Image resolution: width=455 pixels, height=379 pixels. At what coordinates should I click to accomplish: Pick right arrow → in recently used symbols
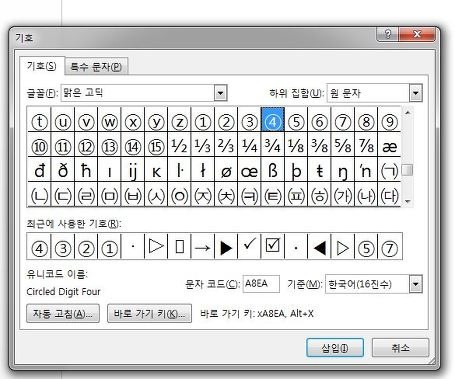(x=203, y=247)
